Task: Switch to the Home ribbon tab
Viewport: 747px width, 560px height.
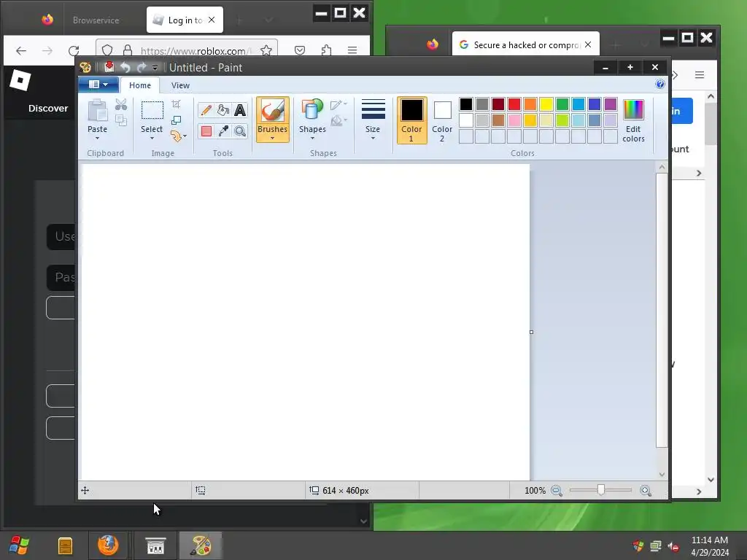Action: pos(140,85)
